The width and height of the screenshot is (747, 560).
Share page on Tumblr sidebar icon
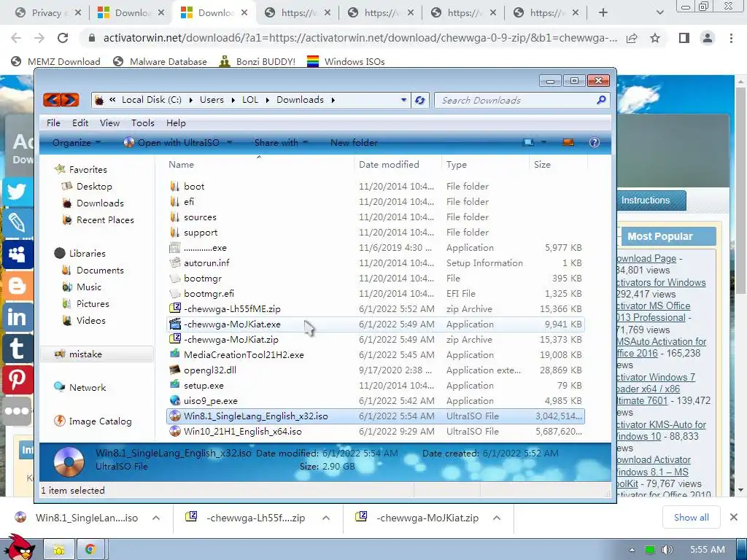point(18,348)
